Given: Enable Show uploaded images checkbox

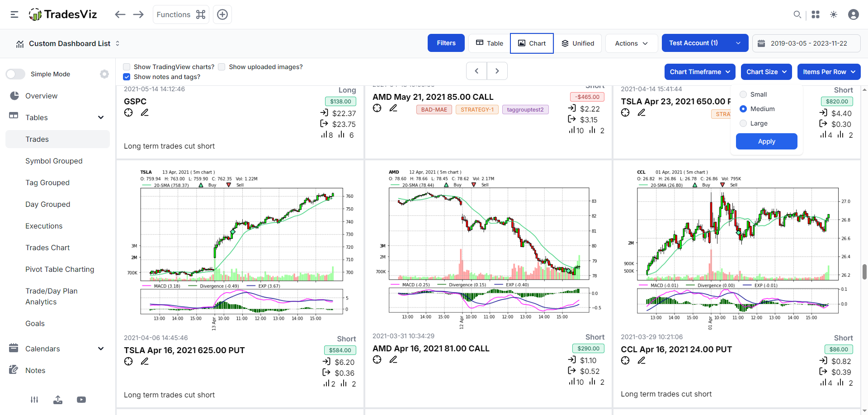Looking at the screenshot, I should (x=222, y=67).
